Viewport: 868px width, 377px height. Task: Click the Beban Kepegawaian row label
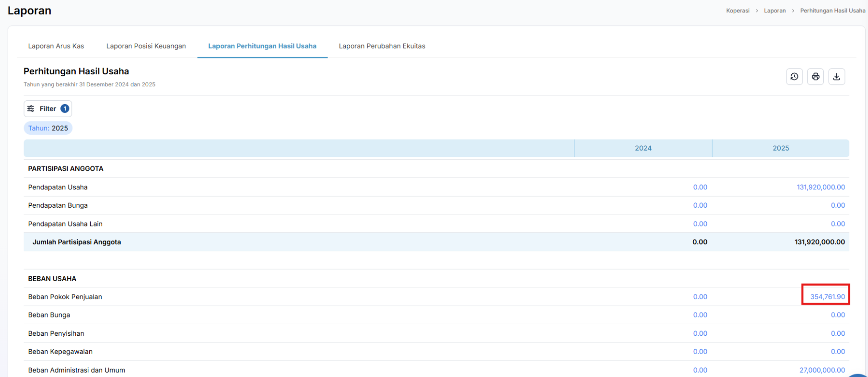60,352
